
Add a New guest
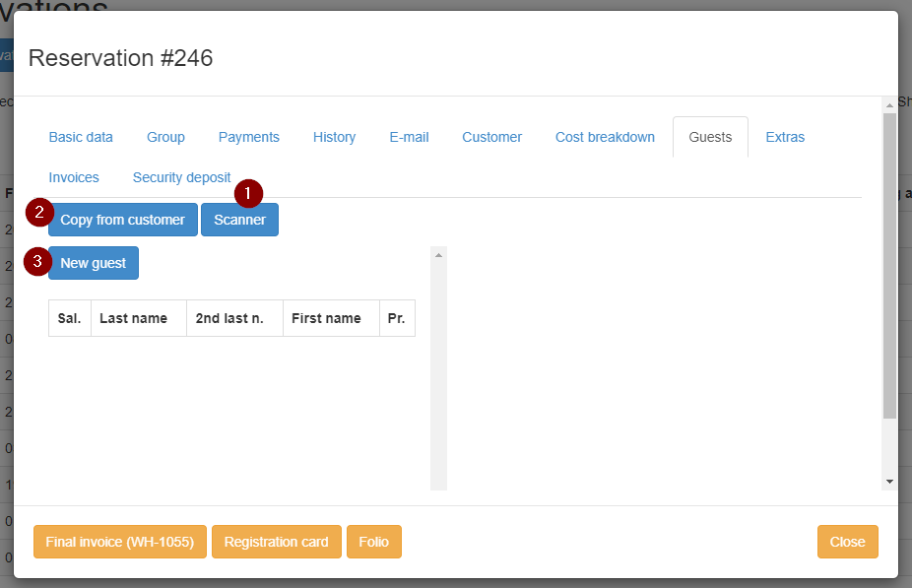click(x=94, y=263)
